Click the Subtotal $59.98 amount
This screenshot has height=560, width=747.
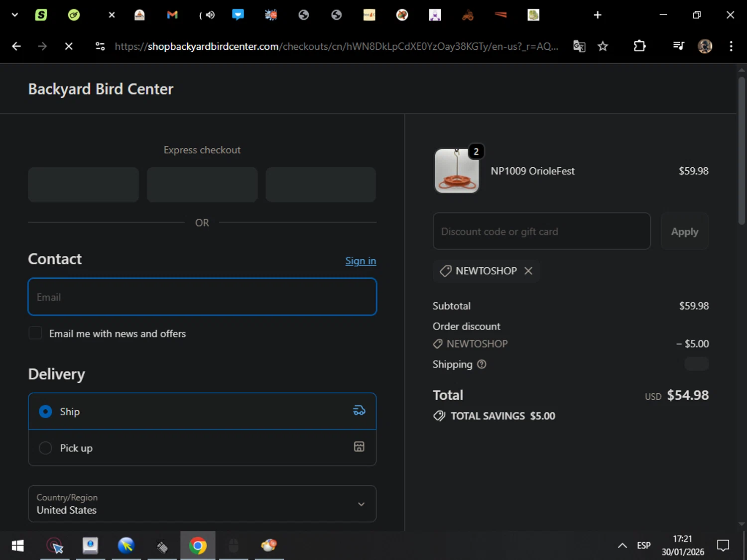point(694,306)
